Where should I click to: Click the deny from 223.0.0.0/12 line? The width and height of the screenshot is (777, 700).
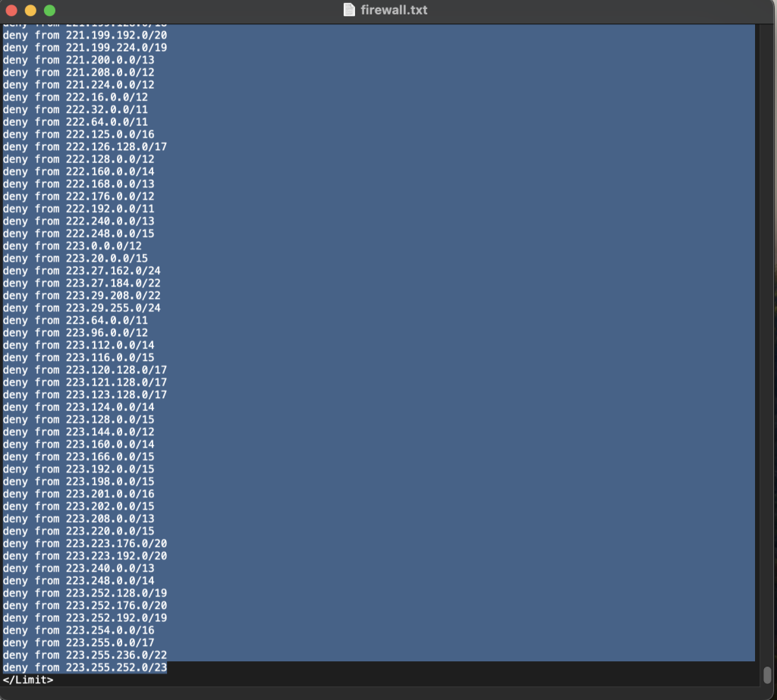(x=72, y=246)
